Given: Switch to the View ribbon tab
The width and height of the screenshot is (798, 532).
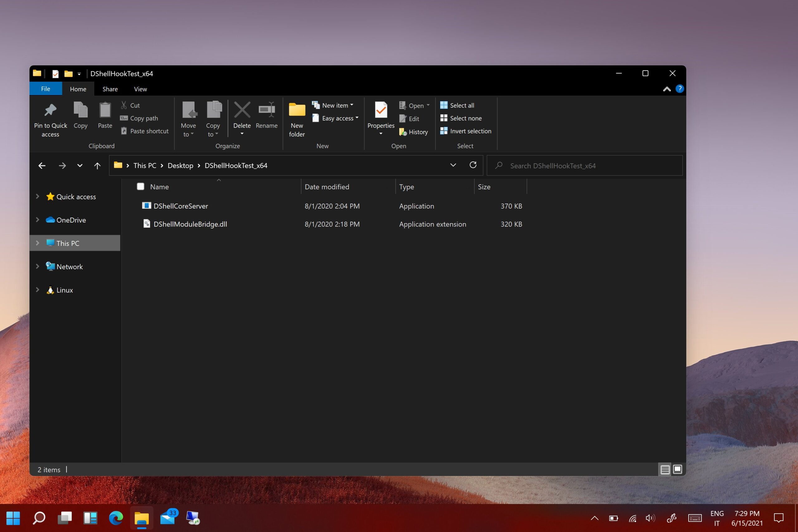Looking at the screenshot, I should 140,89.
